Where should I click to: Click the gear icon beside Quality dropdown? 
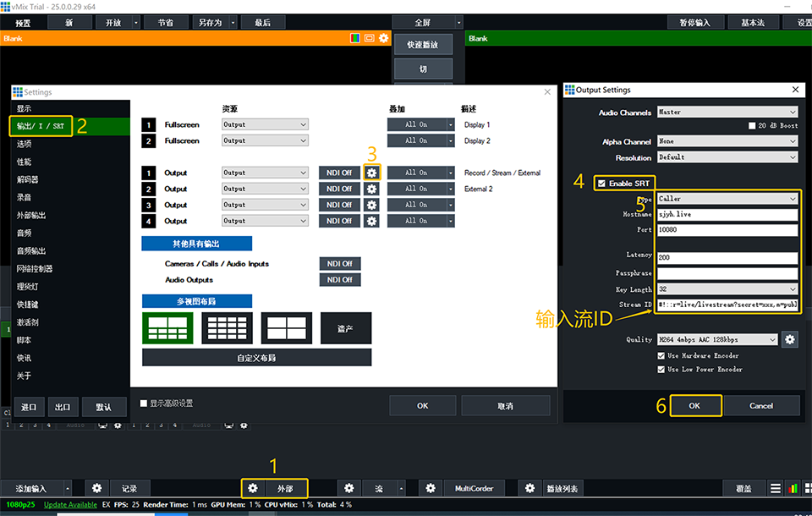(789, 340)
